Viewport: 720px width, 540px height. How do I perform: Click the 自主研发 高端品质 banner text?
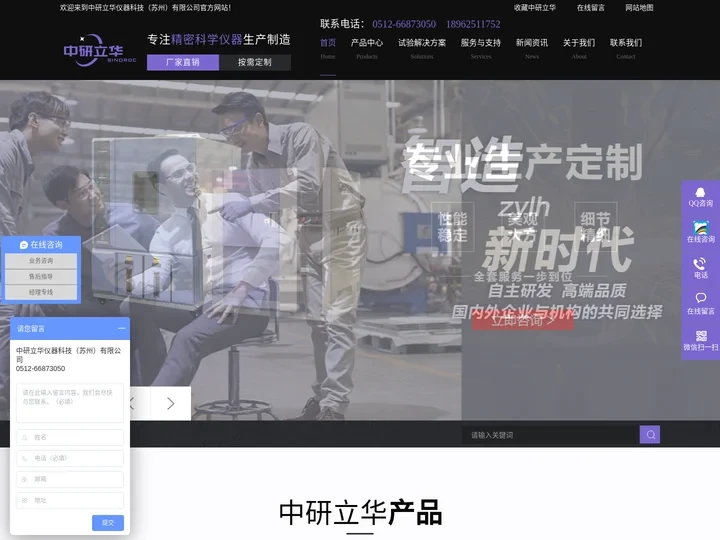point(557,290)
